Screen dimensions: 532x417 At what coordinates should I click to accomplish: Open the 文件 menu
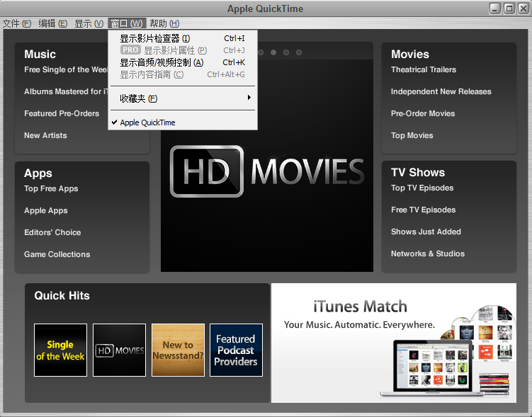coord(17,23)
